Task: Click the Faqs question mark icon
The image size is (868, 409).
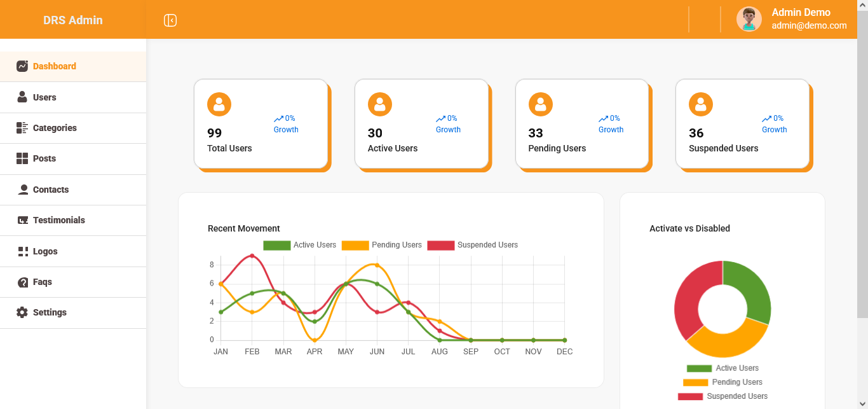Action: click(22, 282)
